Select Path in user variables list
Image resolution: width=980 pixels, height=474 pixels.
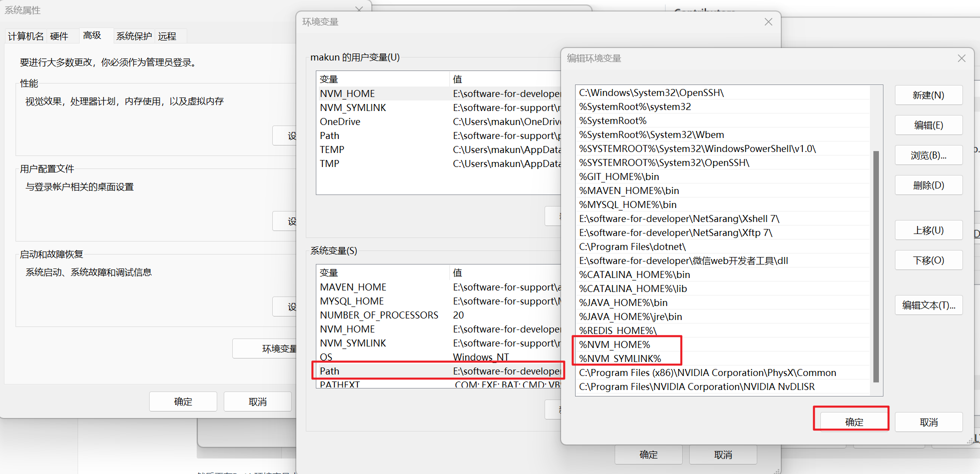(x=439, y=135)
